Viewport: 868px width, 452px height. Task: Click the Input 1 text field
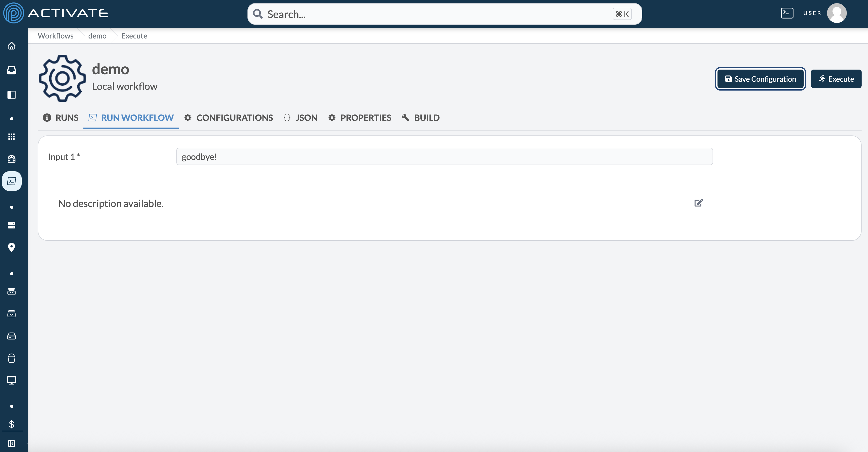pyautogui.click(x=444, y=156)
